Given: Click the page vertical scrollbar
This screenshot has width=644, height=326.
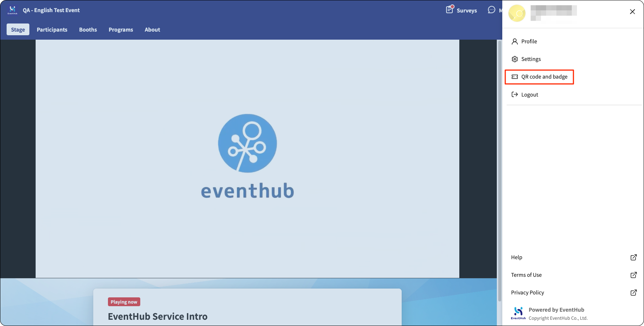Looking at the screenshot, I should click(x=499, y=171).
